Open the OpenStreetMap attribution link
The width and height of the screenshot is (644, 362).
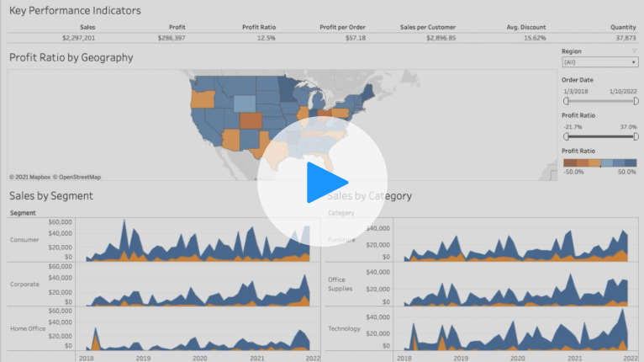pos(77,177)
